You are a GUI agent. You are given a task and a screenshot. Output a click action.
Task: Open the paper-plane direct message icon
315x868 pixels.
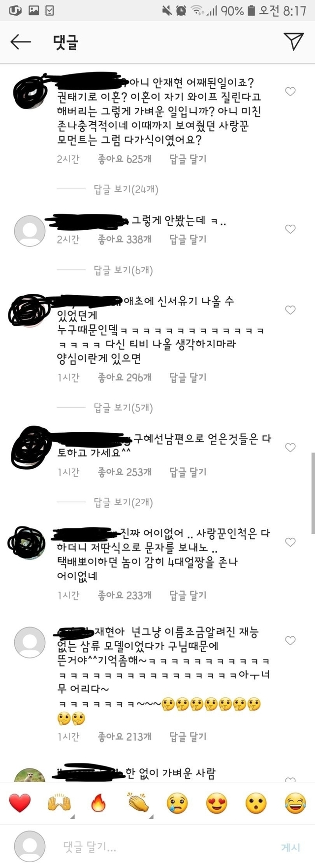(x=294, y=41)
